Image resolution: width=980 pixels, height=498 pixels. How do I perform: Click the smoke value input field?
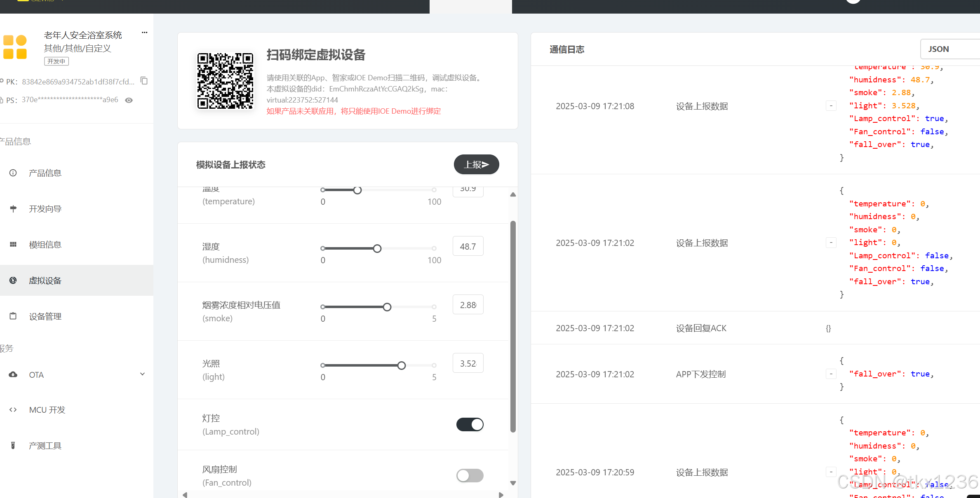(x=468, y=305)
